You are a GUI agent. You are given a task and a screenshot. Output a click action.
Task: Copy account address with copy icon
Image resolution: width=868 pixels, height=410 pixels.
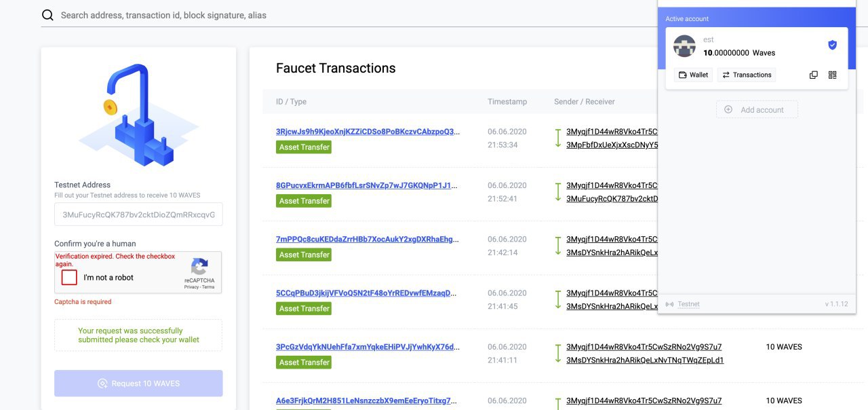point(814,75)
